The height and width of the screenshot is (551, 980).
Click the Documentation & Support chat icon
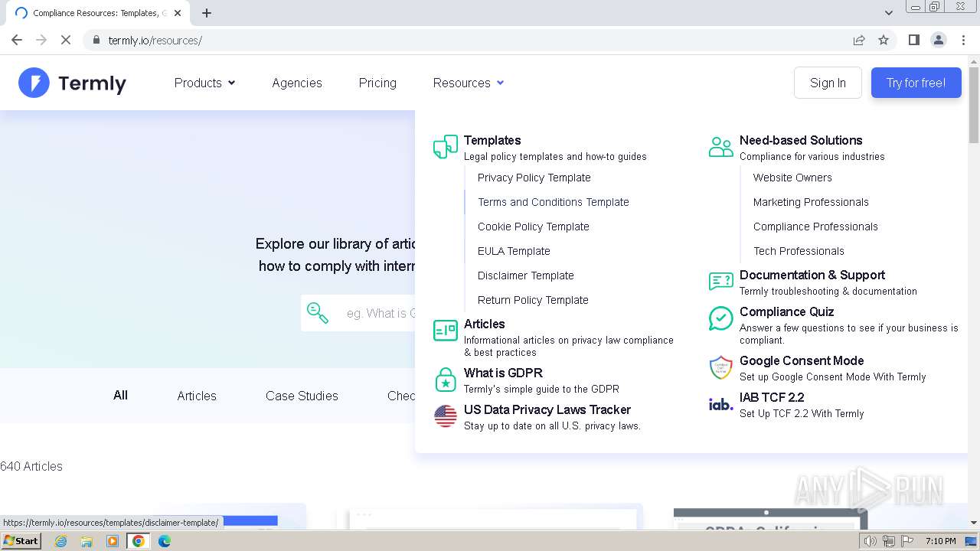pos(721,282)
